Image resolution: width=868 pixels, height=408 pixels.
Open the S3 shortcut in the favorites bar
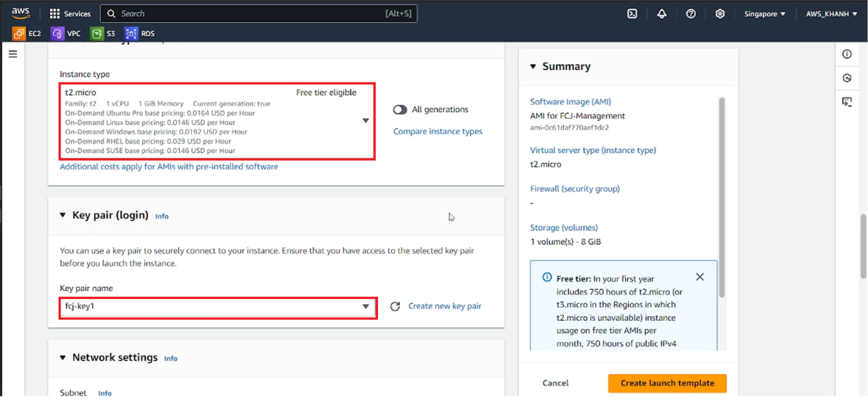coord(103,34)
